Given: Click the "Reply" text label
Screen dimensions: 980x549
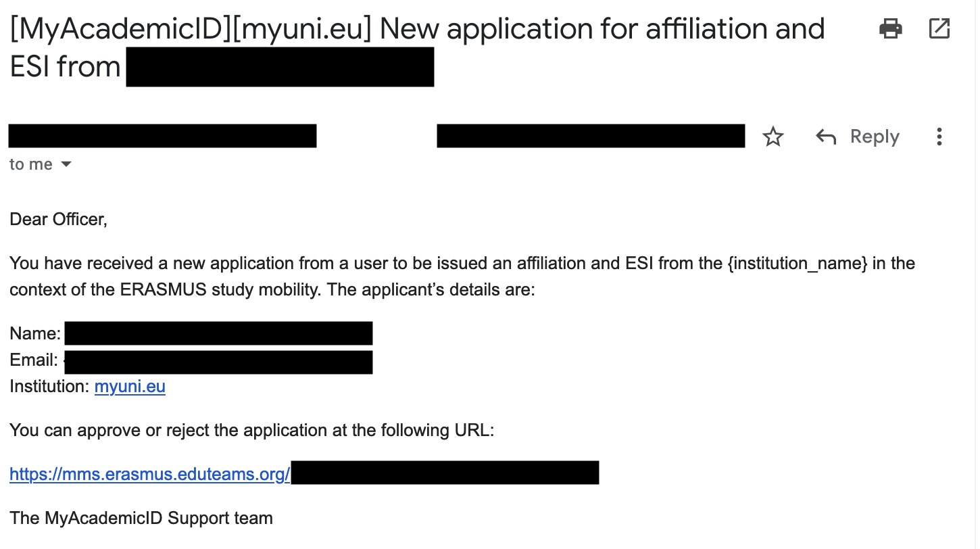Looking at the screenshot, I should tap(875, 137).
